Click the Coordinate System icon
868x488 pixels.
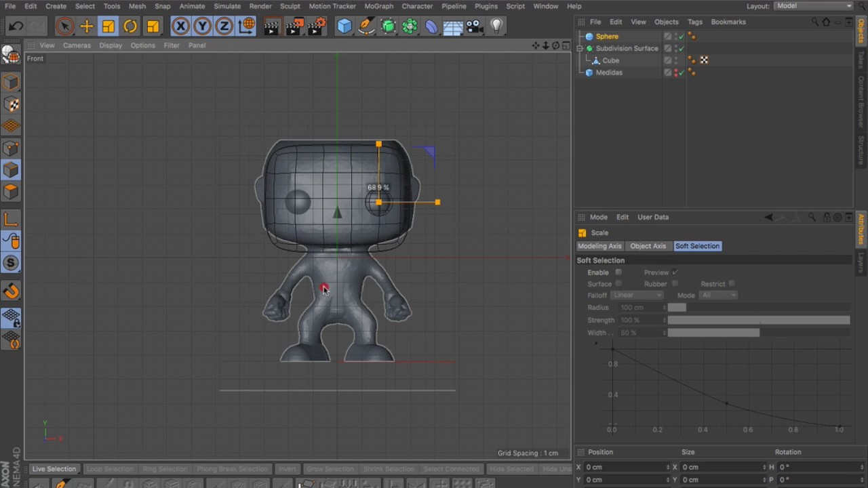[247, 26]
